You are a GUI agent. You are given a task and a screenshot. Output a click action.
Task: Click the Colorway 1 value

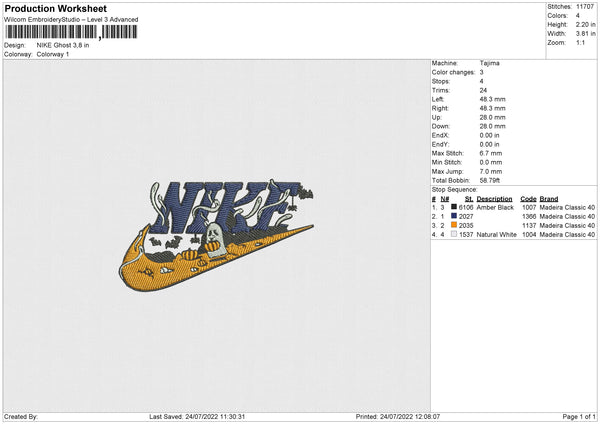53,54
